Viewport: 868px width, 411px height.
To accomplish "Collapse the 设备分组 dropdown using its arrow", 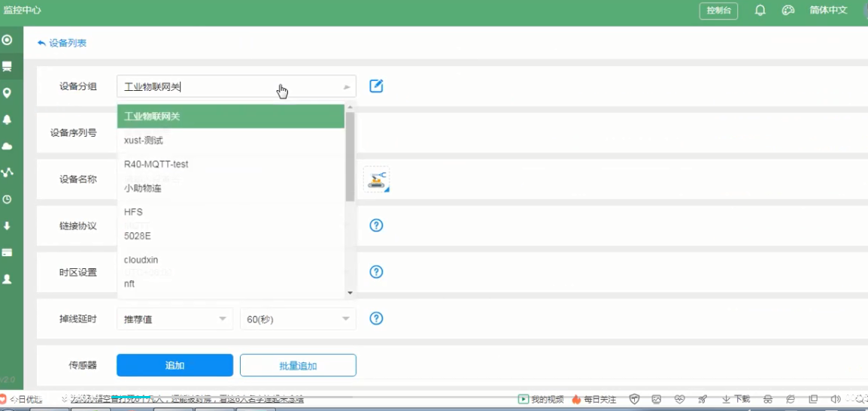I will tap(346, 87).
